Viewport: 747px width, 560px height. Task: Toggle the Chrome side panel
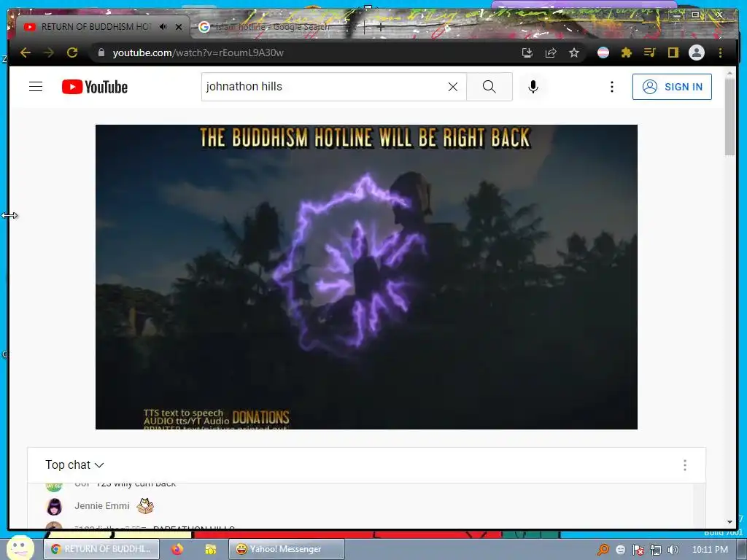click(x=673, y=52)
